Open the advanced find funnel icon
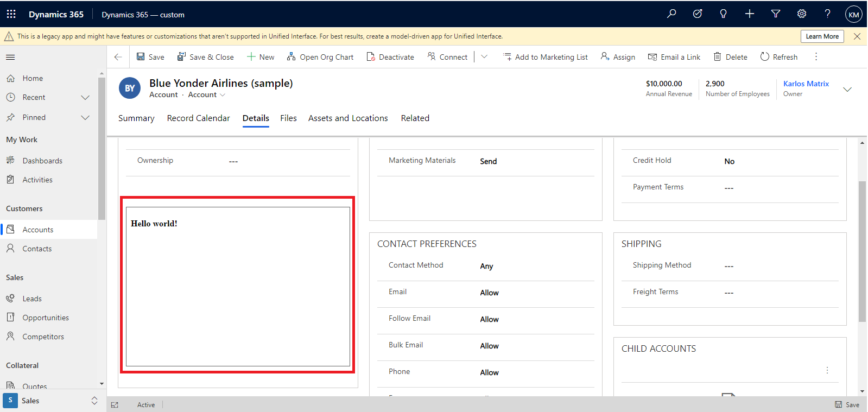The height and width of the screenshot is (412, 868). pos(776,14)
